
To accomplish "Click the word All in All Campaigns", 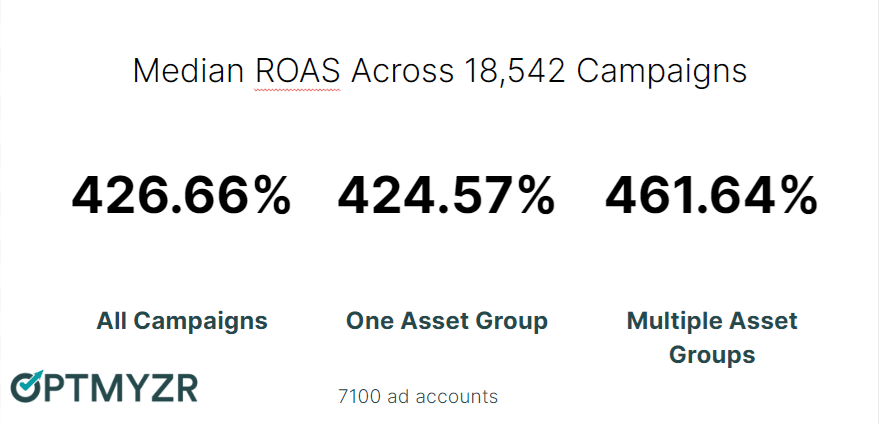I will point(111,321).
